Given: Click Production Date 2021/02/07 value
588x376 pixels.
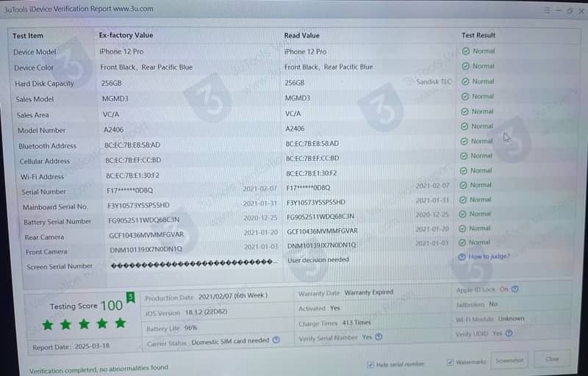Looking at the screenshot, I should (x=233, y=296).
